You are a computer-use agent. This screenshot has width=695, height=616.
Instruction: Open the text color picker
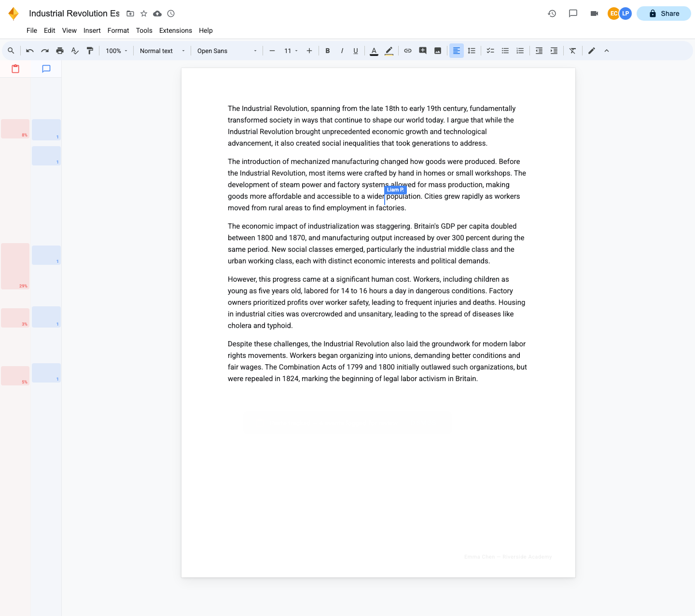point(374,51)
